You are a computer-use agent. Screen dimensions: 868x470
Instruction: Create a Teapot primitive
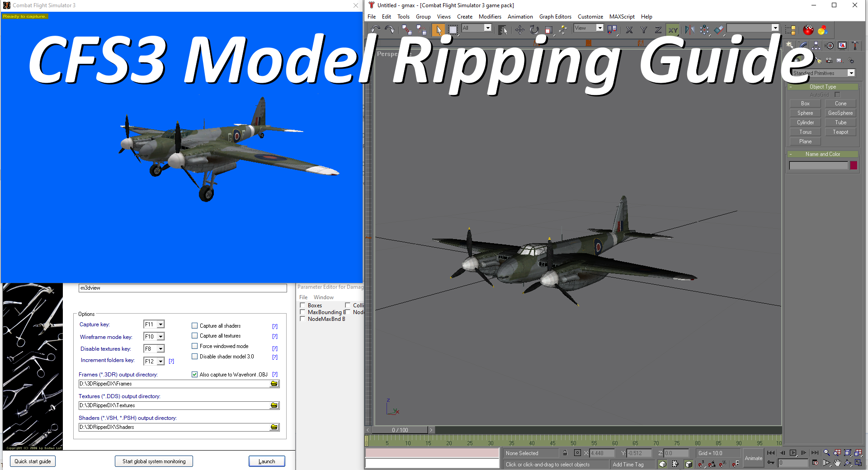tap(840, 132)
